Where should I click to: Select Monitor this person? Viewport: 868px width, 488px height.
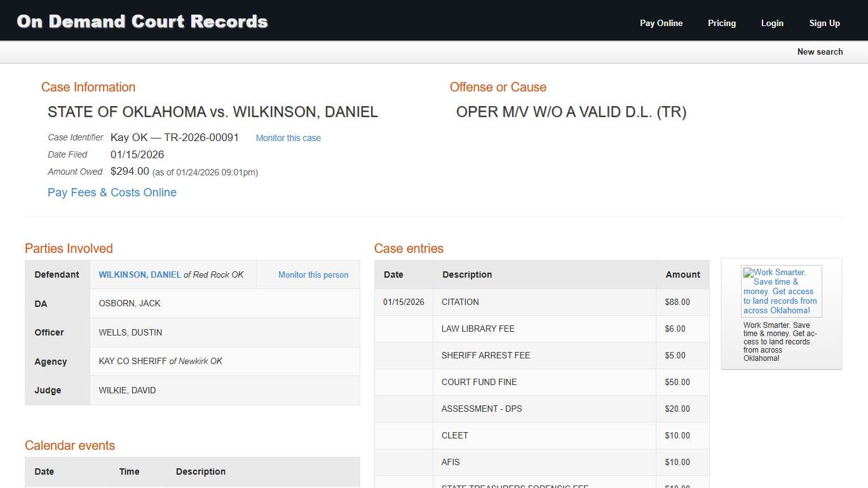pyautogui.click(x=313, y=274)
